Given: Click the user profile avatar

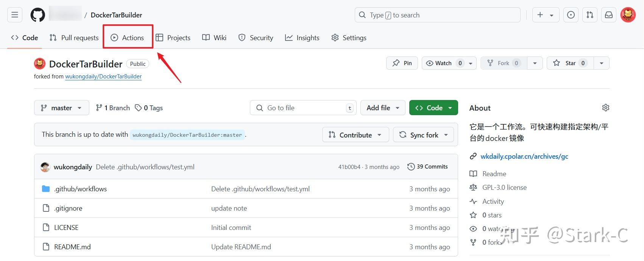Looking at the screenshot, I should (x=628, y=15).
